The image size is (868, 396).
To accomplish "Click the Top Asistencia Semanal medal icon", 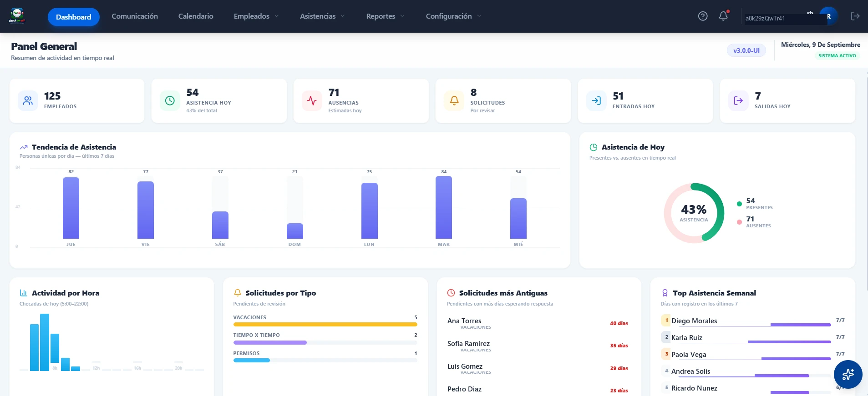I will (665, 293).
